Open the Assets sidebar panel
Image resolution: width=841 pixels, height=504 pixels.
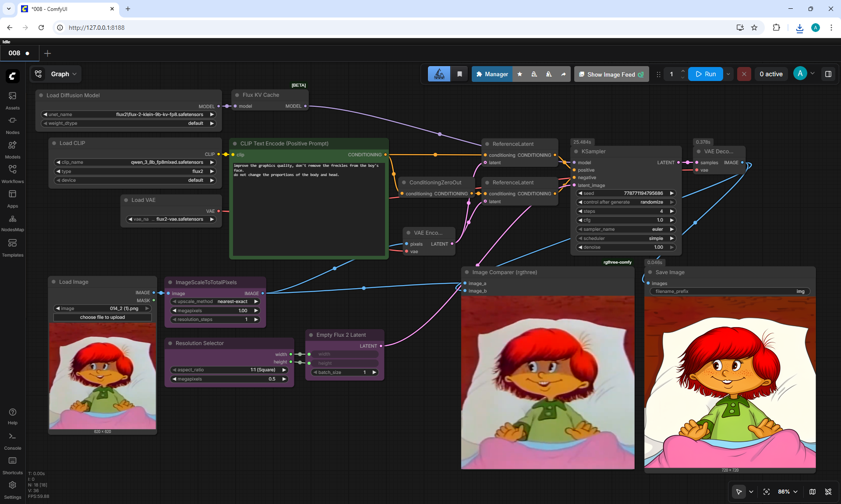(12, 101)
